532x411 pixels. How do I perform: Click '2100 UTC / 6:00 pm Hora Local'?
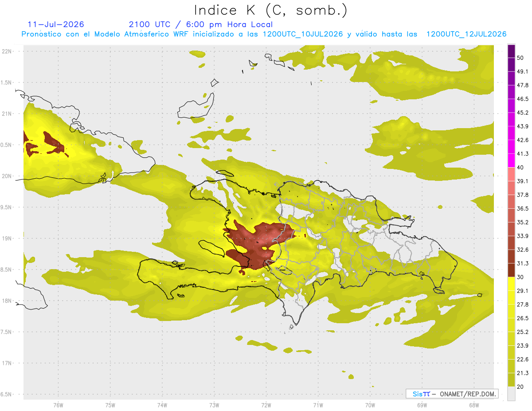click(200, 24)
